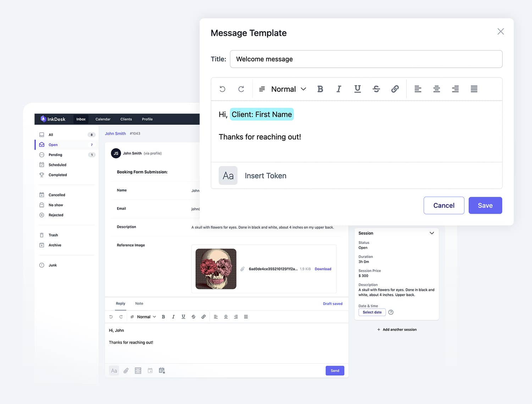Screen dimensions: 532x404
Task: Click the template Title input field
Action: point(366,59)
